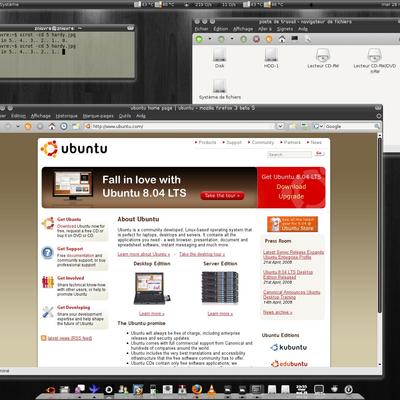Click Download in the red banner

click(291, 187)
